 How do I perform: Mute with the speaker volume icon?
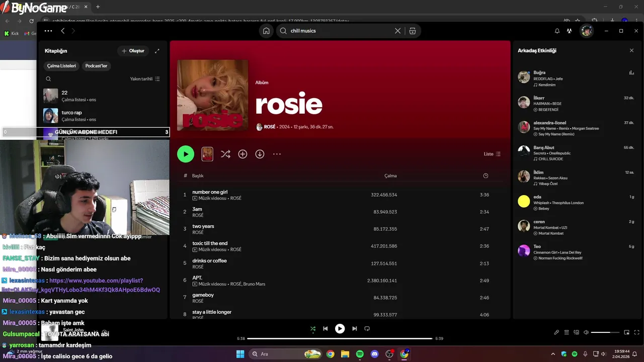click(x=586, y=332)
